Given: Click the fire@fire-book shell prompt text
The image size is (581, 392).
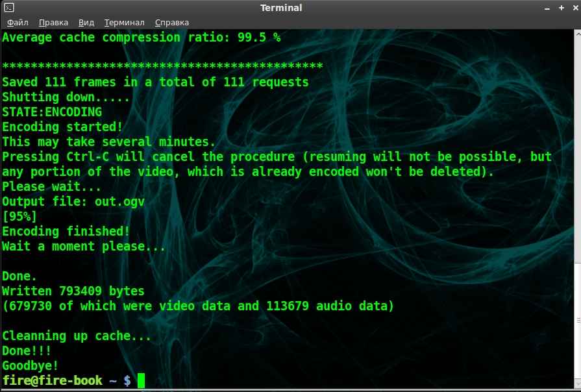Looking at the screenshot, I should pyautogui.click(x=52, y=381).
